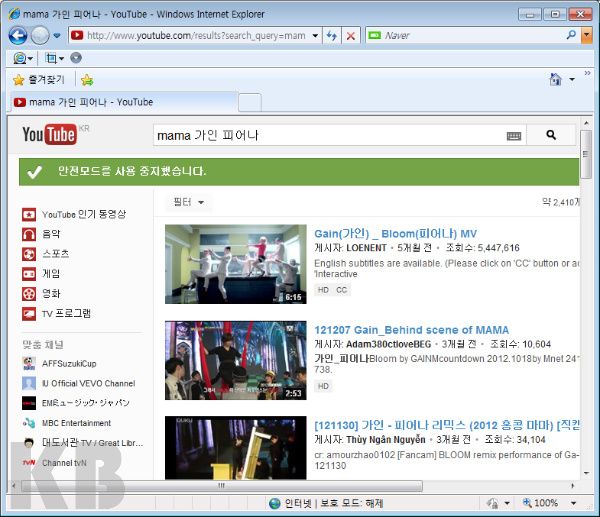Click the Home page icon

point(555,79)
